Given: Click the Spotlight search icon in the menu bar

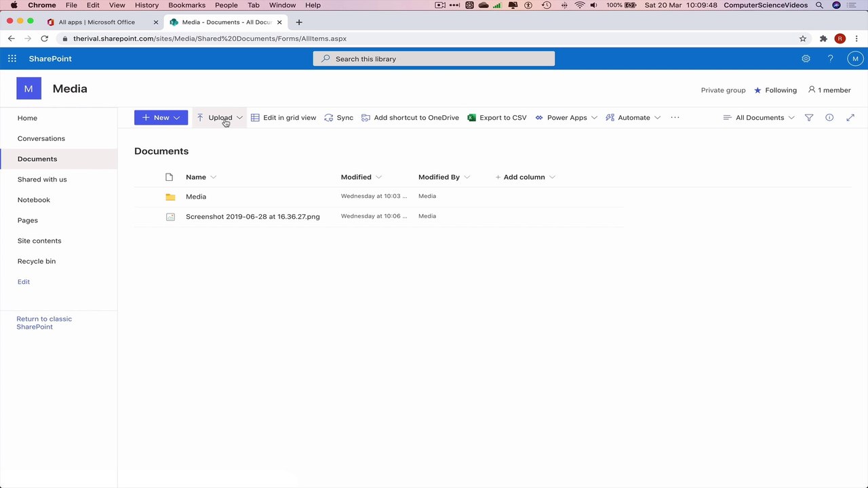Looking at the screenshot, I should [x=819, y=5].
